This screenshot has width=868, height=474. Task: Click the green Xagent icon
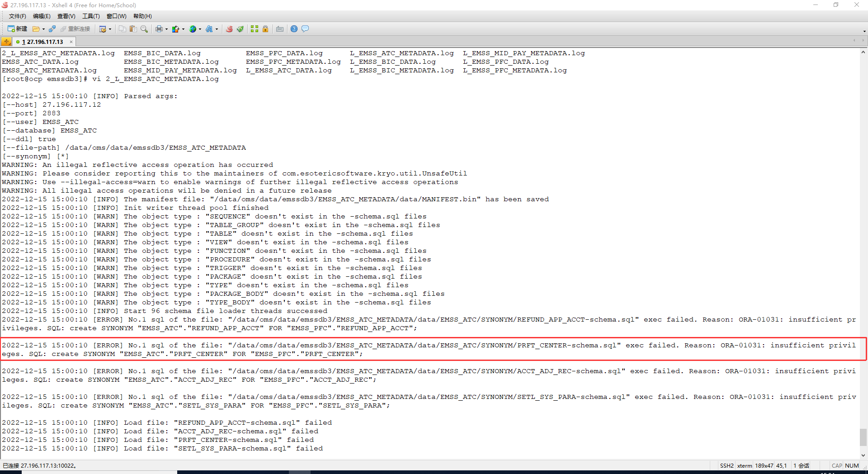pos(240,29)
